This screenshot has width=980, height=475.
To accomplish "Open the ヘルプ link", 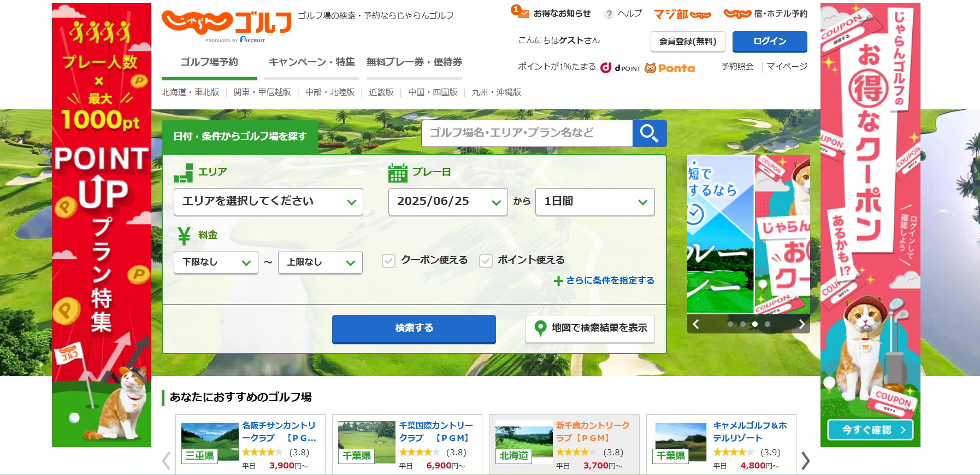I will tap(629, 14).
